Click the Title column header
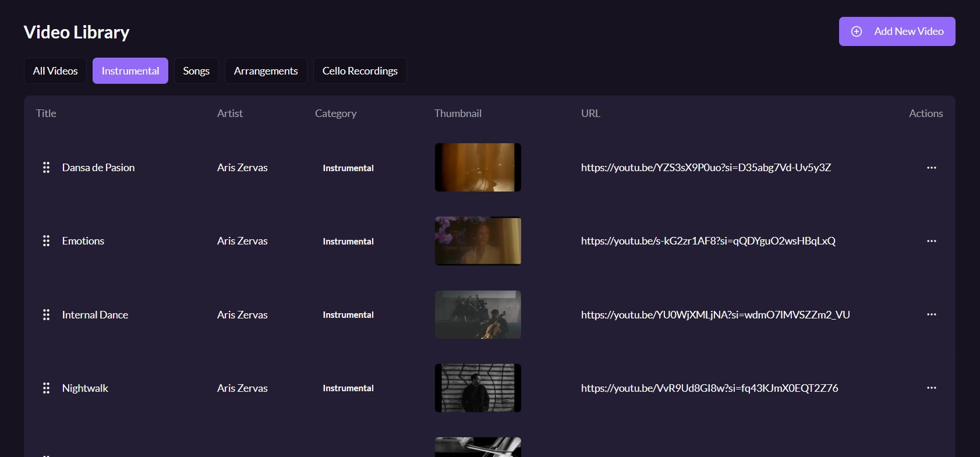Image resolution: width=980 pixels, height=457 pixels. [x=46, y=114]
